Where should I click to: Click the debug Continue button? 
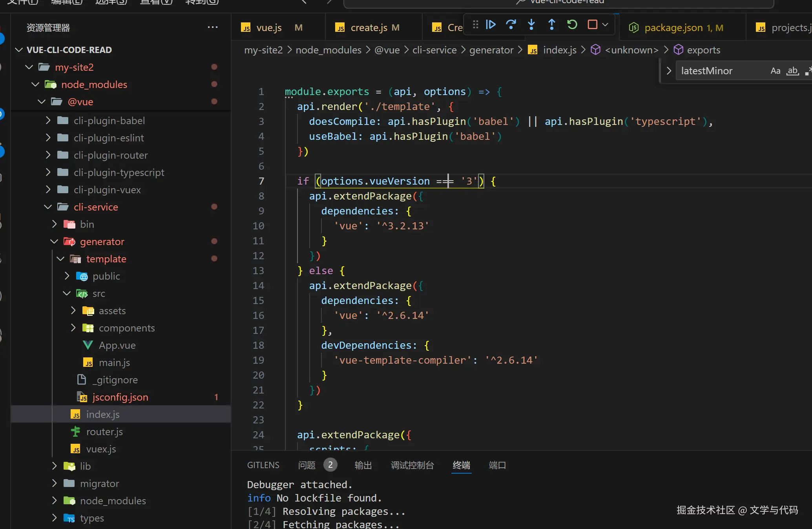pyautogui.click(x=491, y=25)
